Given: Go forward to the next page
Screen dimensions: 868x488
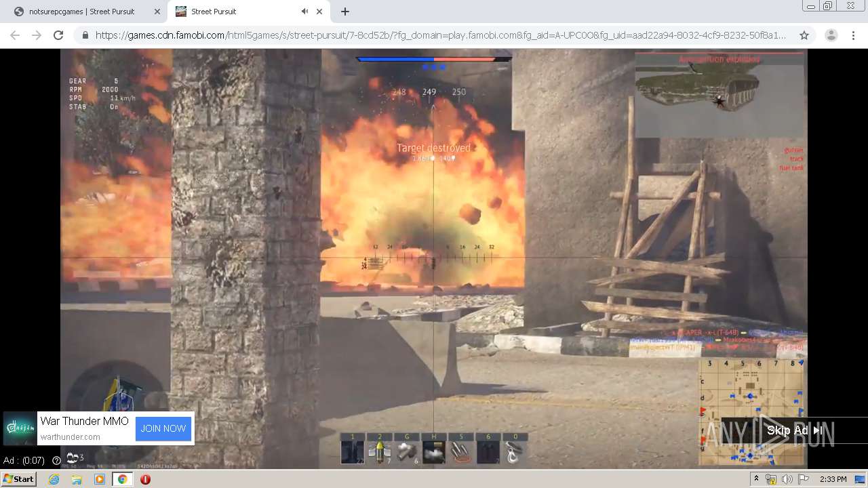Looking at the screenshot, I should [37, 35].
